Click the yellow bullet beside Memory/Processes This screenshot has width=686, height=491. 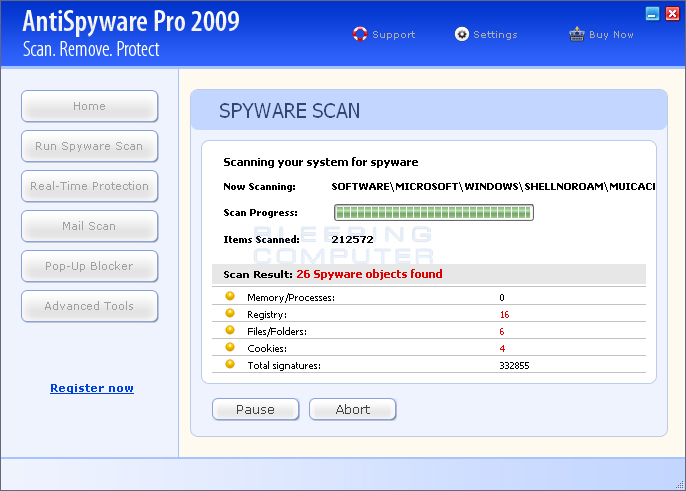point(230,296)
